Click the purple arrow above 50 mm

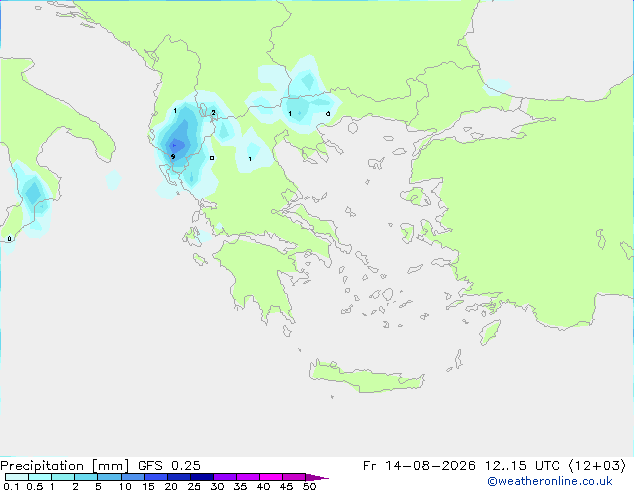(317, 477)
